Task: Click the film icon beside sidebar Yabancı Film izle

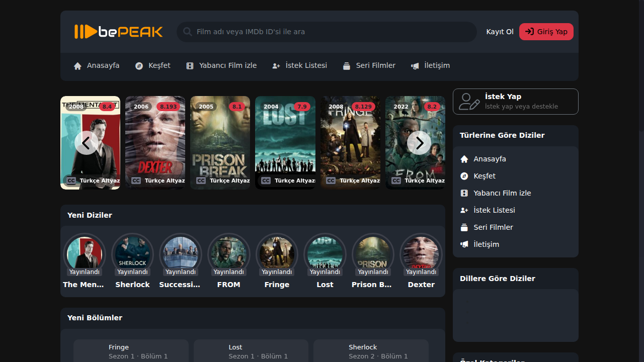Action: coord(464,193)
